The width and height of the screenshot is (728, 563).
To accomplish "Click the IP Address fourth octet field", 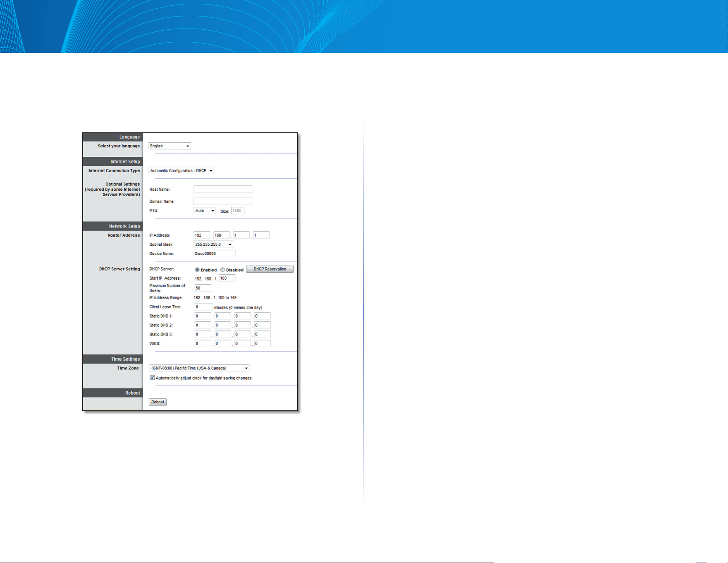I will click(261, 235).
